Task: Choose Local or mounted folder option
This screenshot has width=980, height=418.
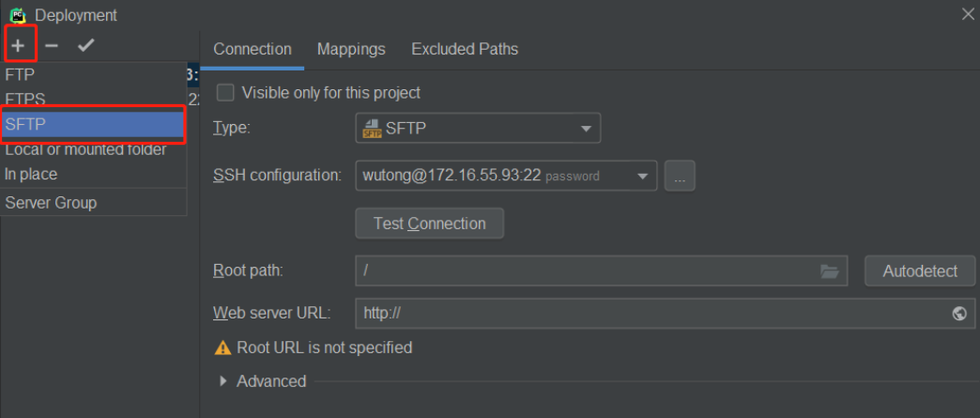Action: [x=85, y=149]
